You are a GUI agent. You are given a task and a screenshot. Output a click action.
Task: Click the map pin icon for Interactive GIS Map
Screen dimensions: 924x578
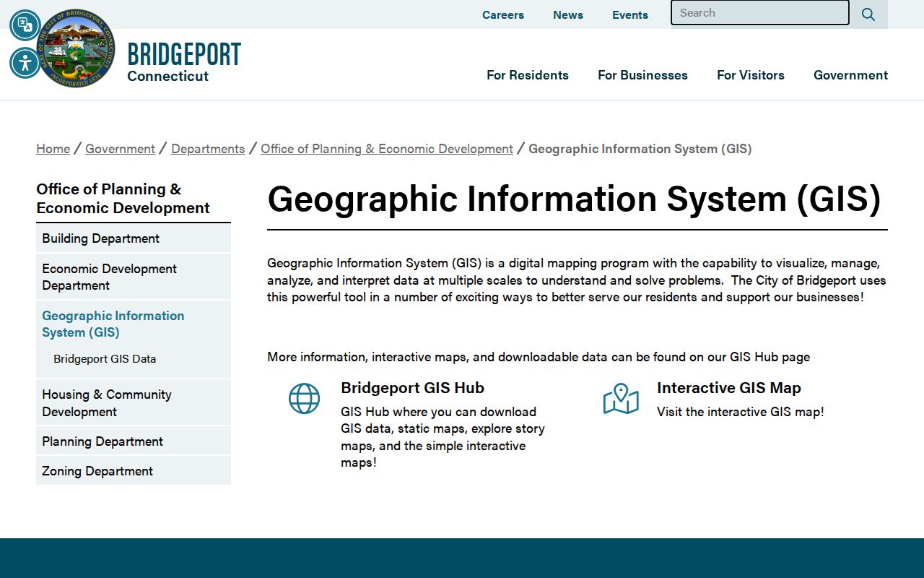tap(621, 399)
